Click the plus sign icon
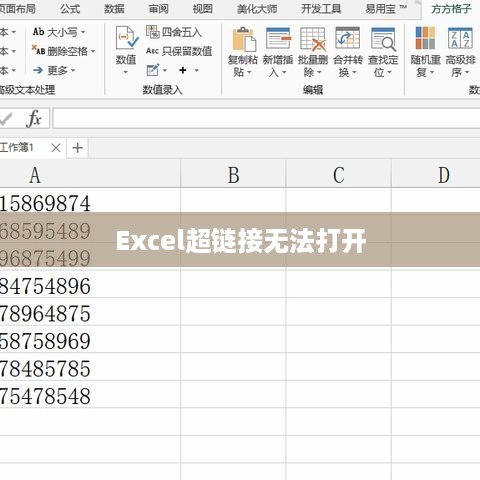480x480 pixels. 183,70
